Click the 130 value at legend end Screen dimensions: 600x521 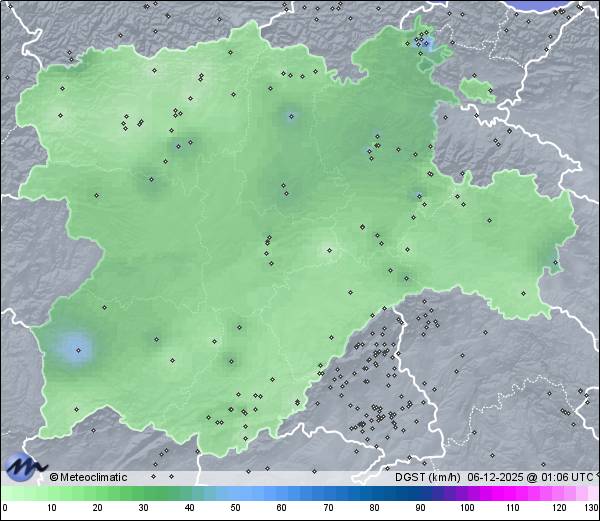pos(591,509)
